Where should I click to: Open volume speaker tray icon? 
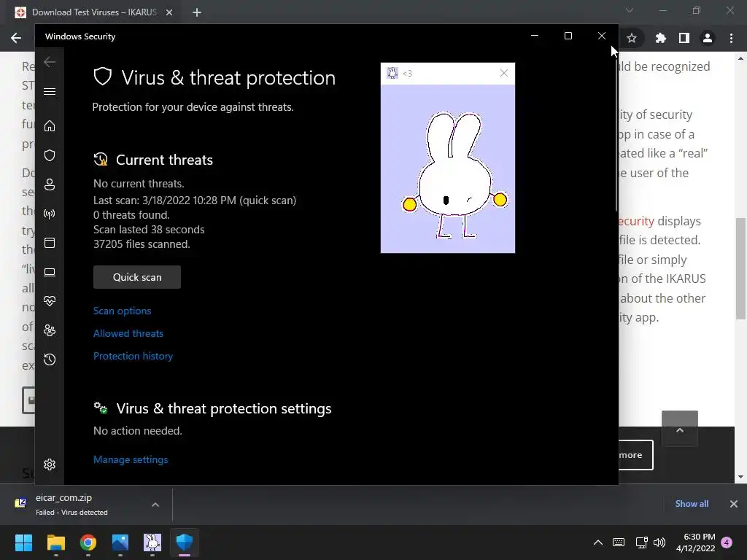(659, 542)
